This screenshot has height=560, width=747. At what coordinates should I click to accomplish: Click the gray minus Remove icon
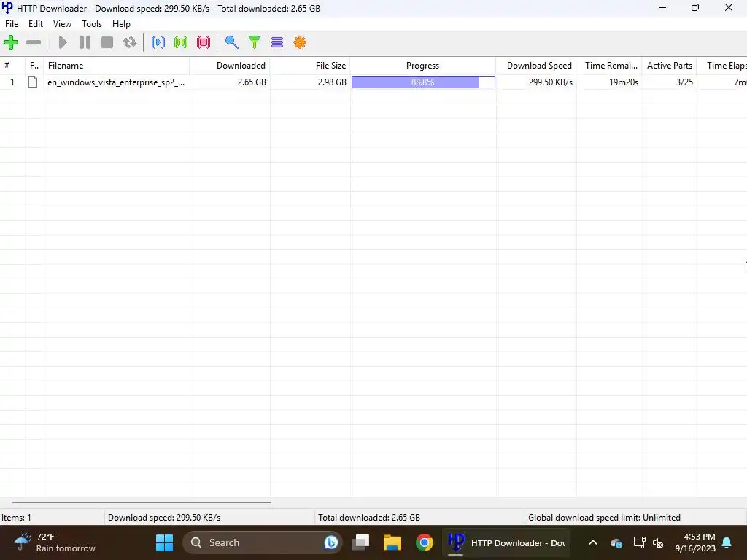click(34, 42)
